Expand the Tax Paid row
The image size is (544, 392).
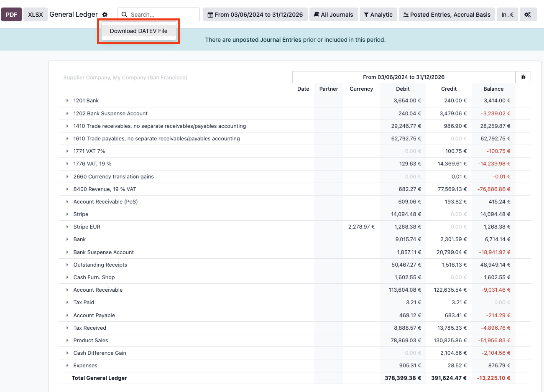tap(67, 303)
